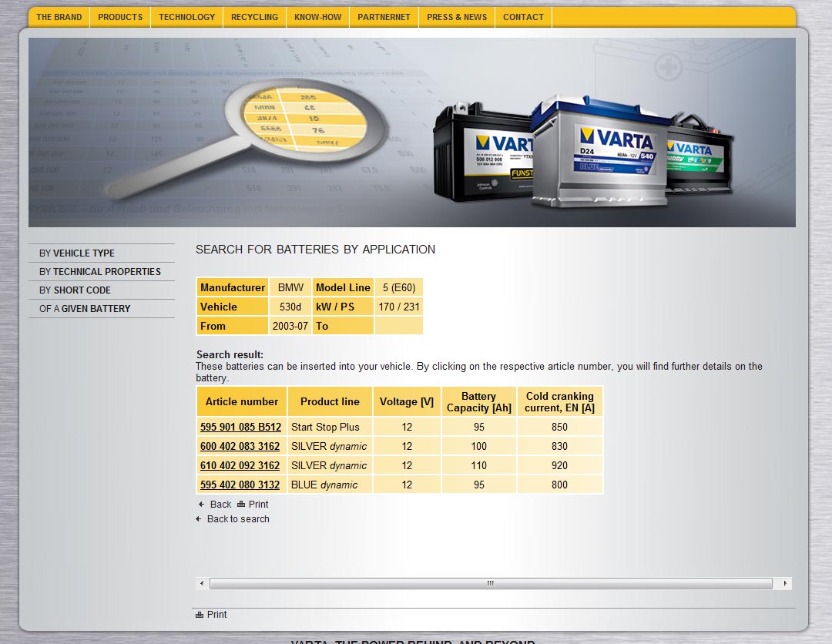Click the 5 (E60) model line value
Screen dimensions: 832x644
[x=399, y=287]
